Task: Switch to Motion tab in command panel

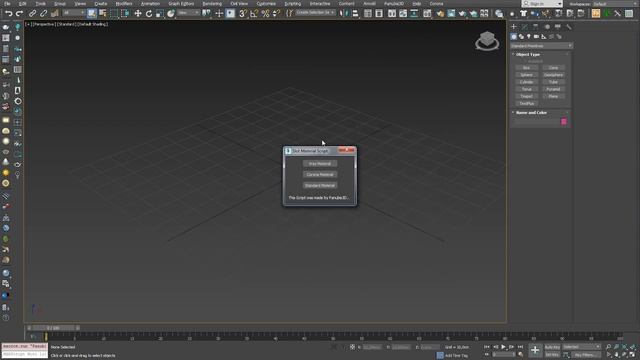Action: (x=547, y=27)
